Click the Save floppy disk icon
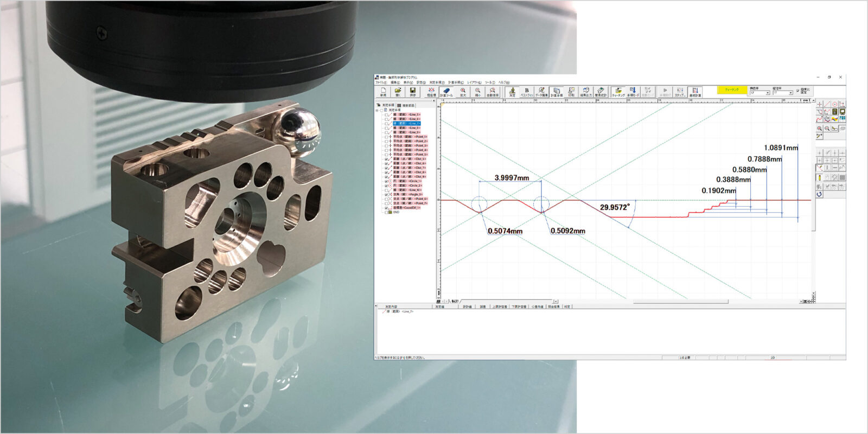 point(412,92)
